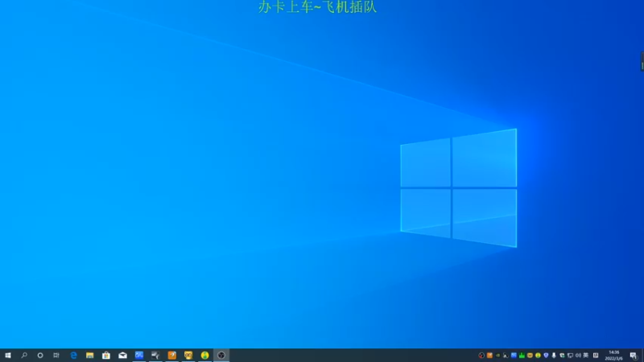Open network status tray icon
The height and width of the screenshot is (362, 644).
pyautogui.click(x=570, y=356)
